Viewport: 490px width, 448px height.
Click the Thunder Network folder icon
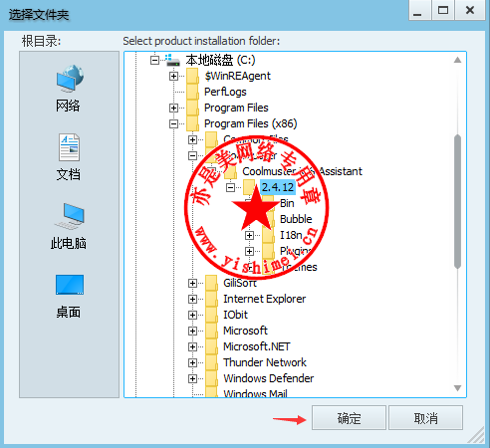pos(211,362)
